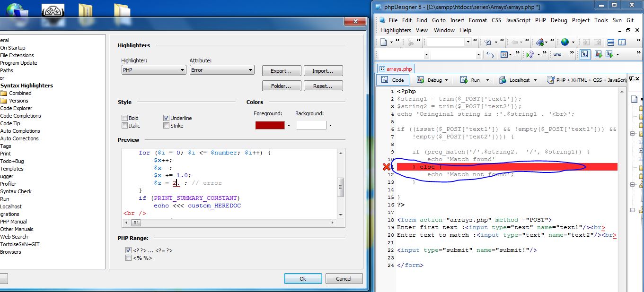Enable the Italic style checkbox

(124, 126)
